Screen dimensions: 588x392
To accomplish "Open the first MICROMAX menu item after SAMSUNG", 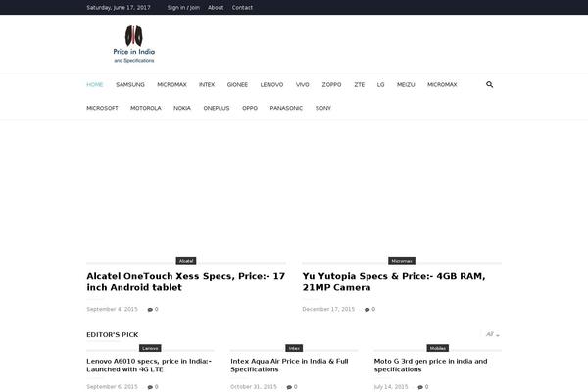I will pyautogui.click(x=171, y=85).
